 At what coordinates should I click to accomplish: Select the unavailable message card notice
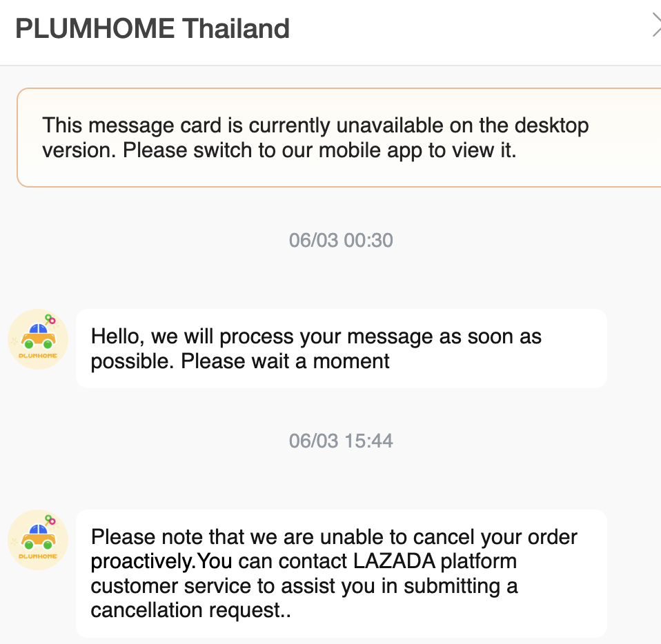[x=338, y=138]
